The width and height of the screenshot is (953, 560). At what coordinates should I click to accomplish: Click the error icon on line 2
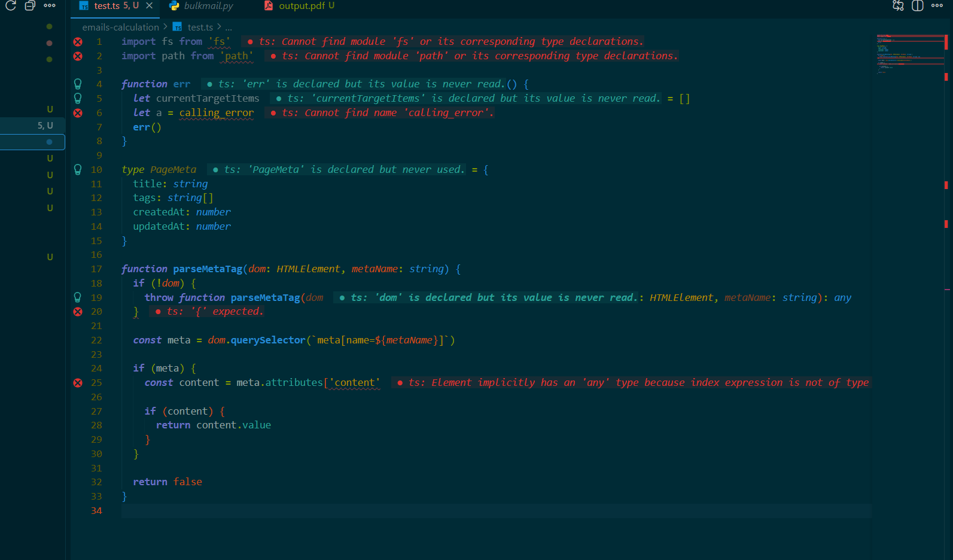[78, 56]
